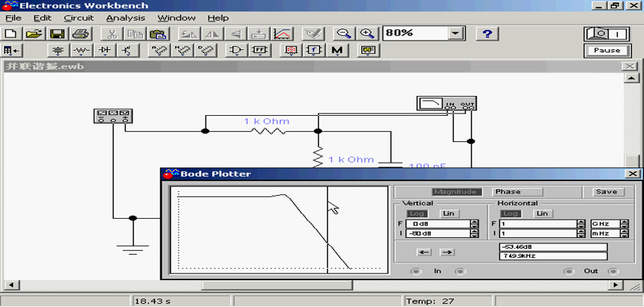The image size is (644, 307).
Task: Open the Logic Gates parts bin
Action: coord(237,51)
